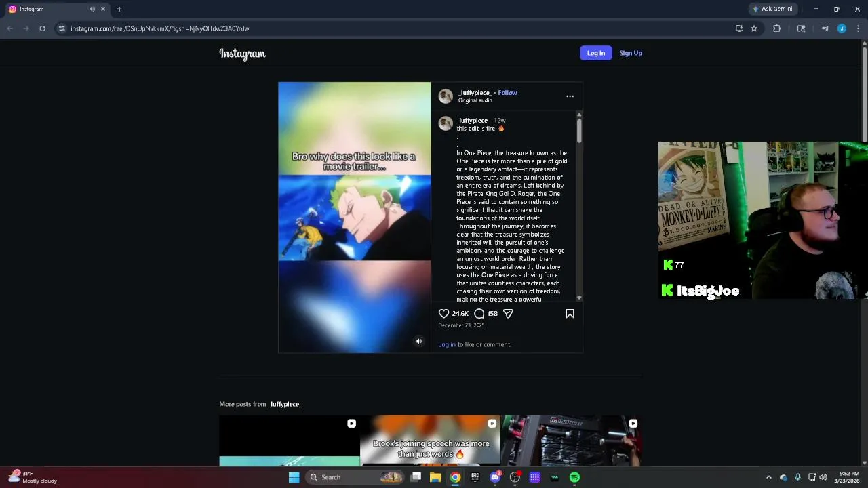
Task: Show hidden system tray icons
Action: click(x=768, y=477)
